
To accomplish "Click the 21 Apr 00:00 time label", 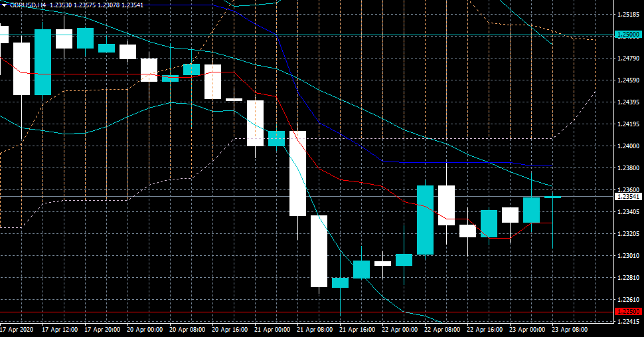I will point(272,330).
